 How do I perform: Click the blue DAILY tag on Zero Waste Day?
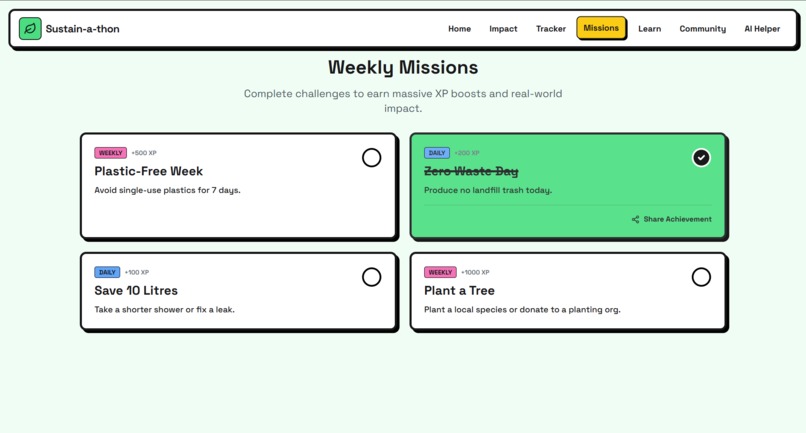pyautogui.click(x=437, y=153)
